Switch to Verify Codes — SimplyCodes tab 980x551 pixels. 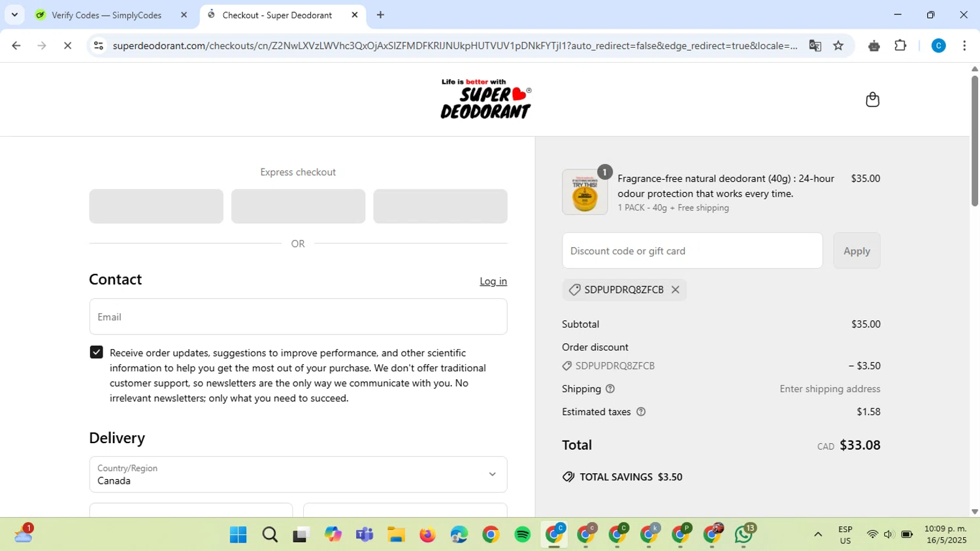point(106,15)
